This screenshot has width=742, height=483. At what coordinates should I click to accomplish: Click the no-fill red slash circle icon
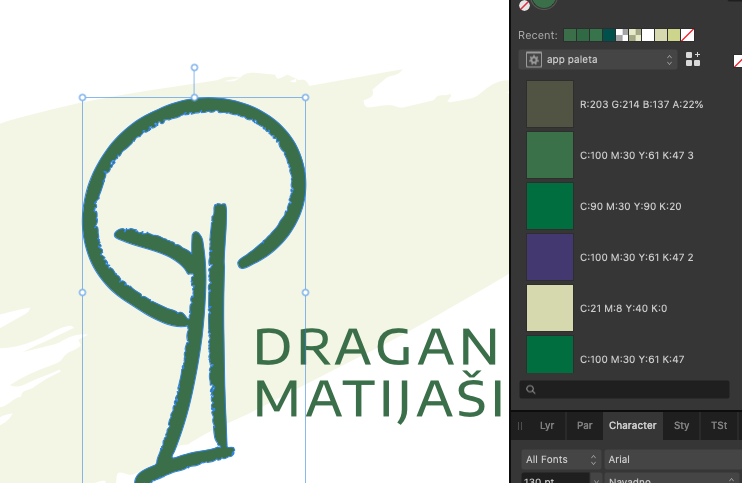coord(524,5)
